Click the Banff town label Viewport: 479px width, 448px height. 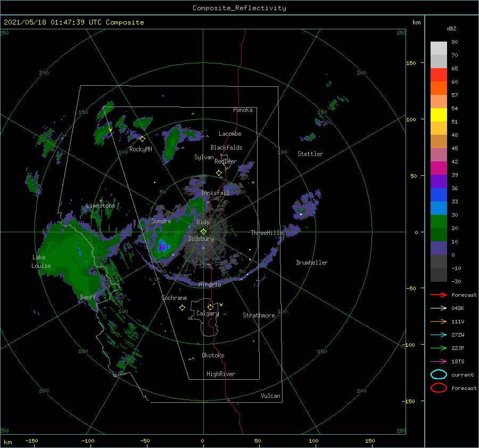click(x=88, y=297)
